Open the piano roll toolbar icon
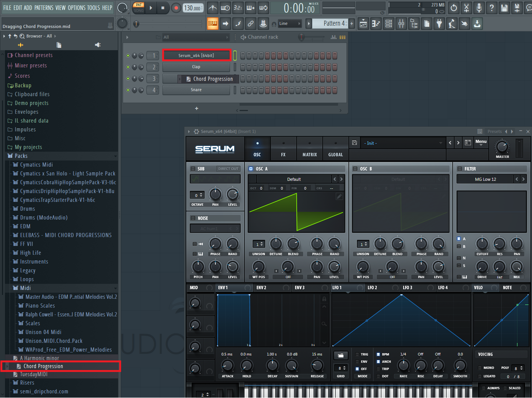532x398 pixels. pos(376,24)
